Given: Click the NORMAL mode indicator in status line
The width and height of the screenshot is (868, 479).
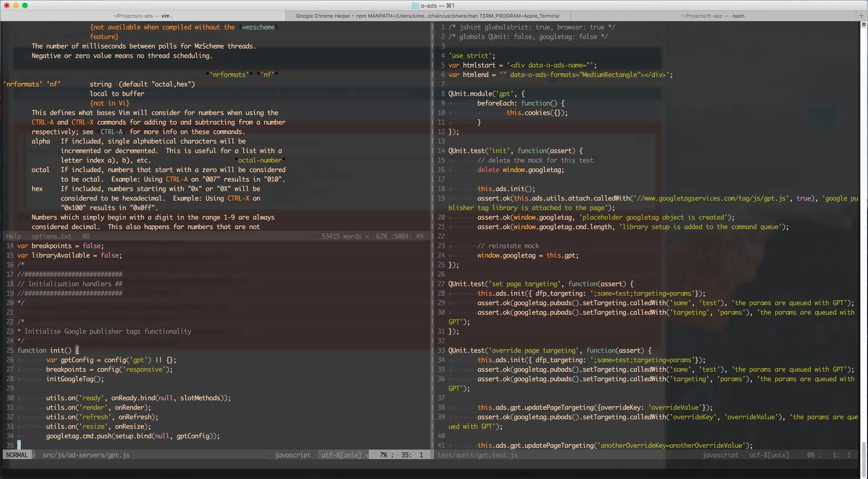Looking at the screenshot, I should click(x=17, y=455).
